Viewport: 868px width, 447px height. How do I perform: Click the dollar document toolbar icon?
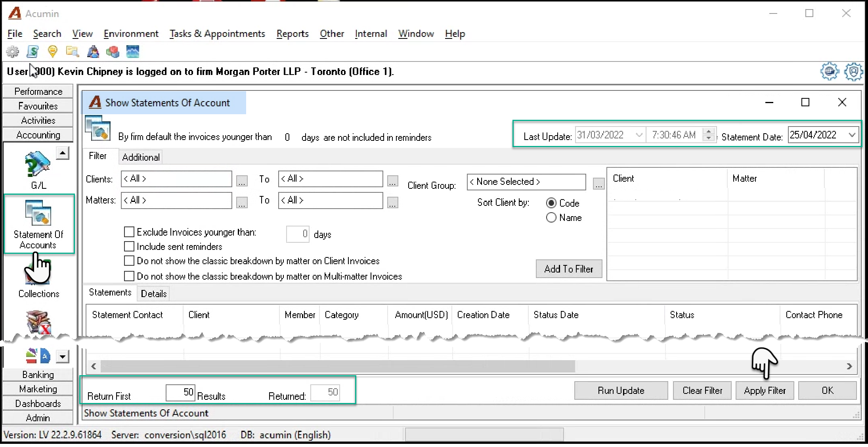[33, 52]
